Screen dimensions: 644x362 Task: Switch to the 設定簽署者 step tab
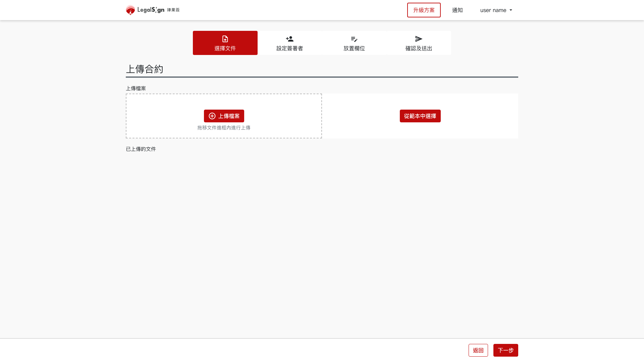289,43
